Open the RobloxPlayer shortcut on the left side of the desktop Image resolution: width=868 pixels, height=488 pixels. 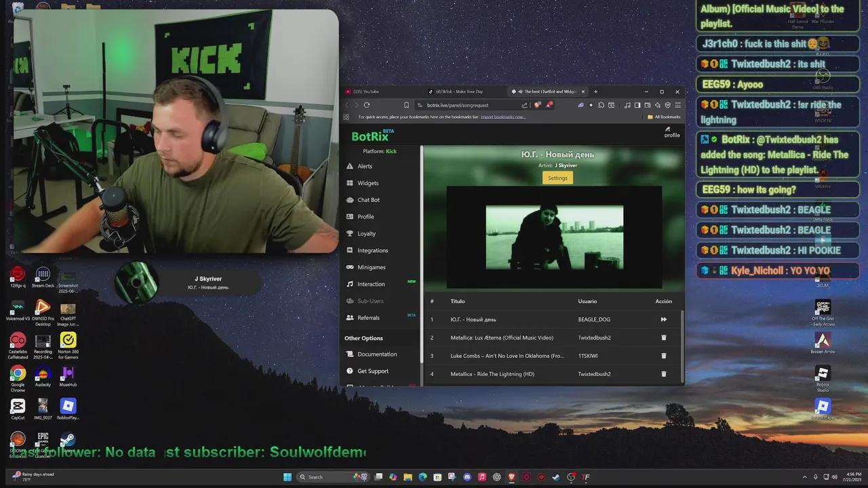(68, 409)
